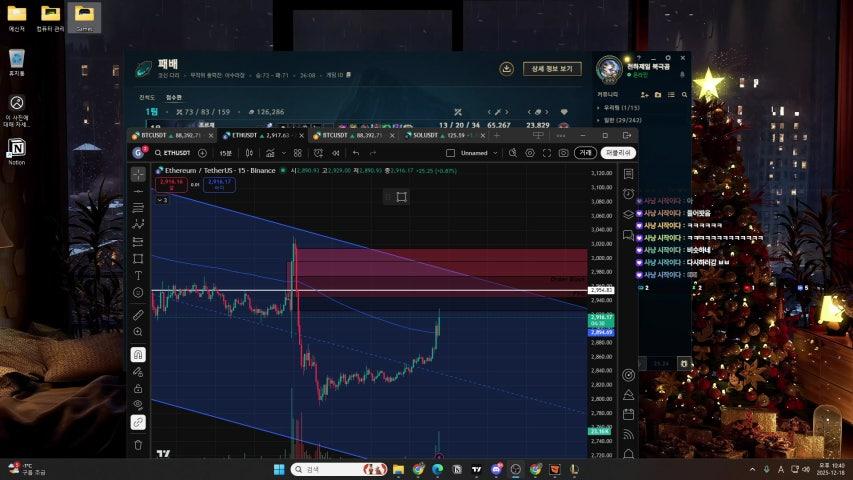Select the emoji/icons drawing tool
Viewport: 853px width, 480px height.
point(138,292)
